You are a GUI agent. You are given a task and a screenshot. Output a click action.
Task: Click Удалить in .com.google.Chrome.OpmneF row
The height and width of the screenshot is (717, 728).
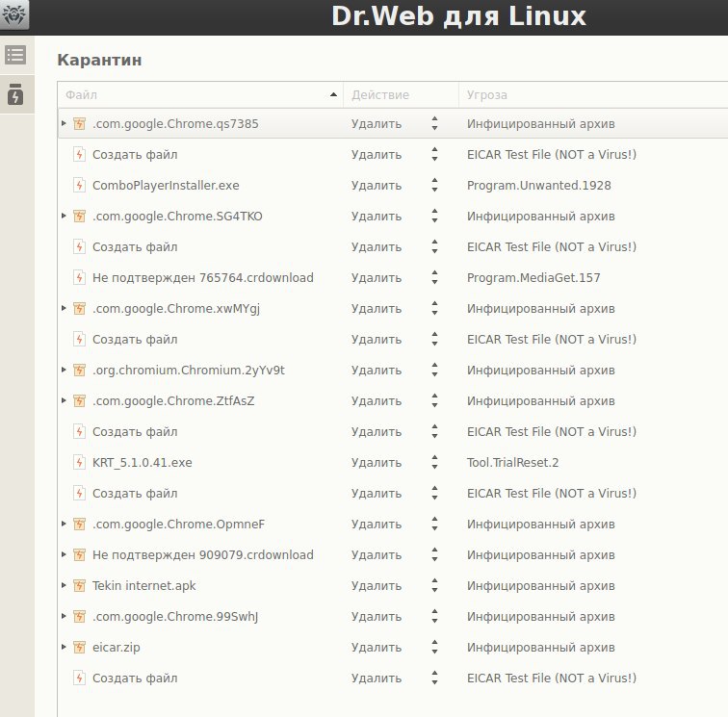coord(377,525)
